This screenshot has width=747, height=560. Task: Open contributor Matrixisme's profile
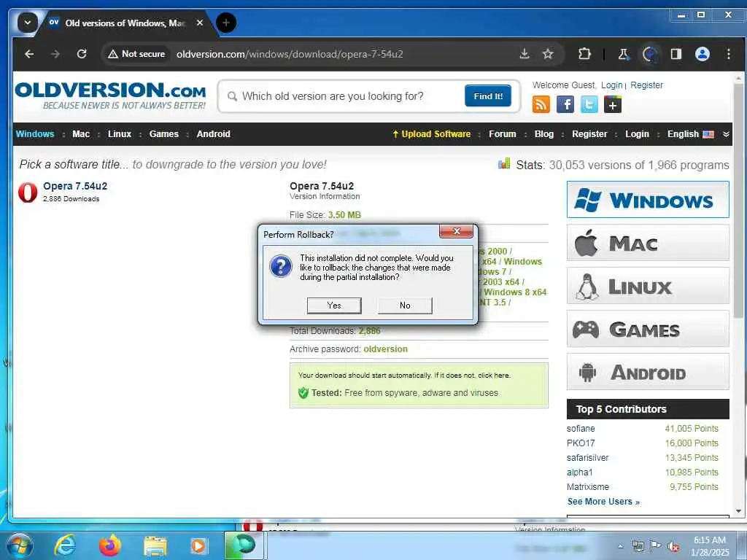(587, 486)
